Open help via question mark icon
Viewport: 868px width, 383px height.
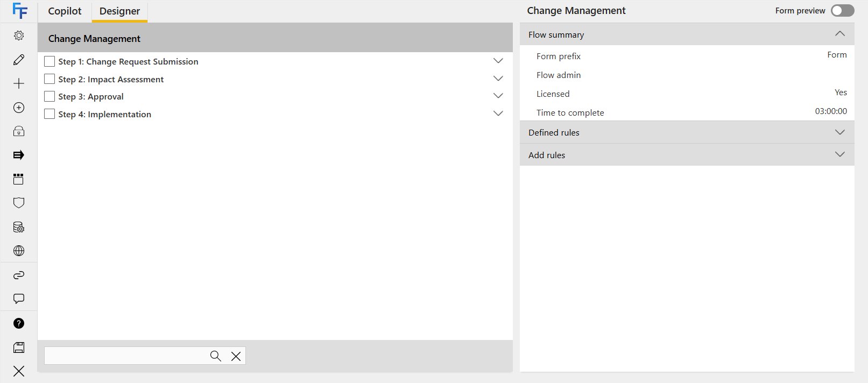(19, 323)
